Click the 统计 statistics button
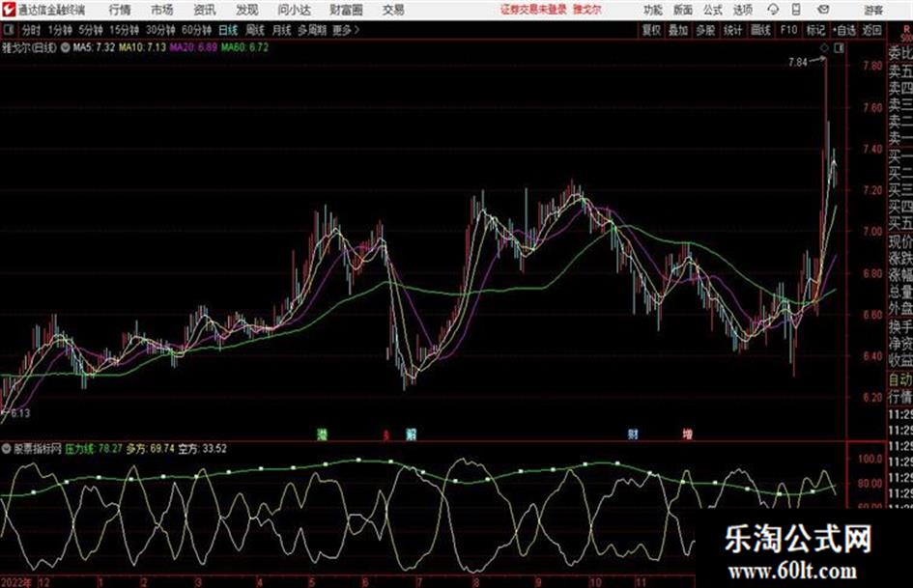This screenshot has height=588, width=913. pyautogui.click(x=732, y=30)
